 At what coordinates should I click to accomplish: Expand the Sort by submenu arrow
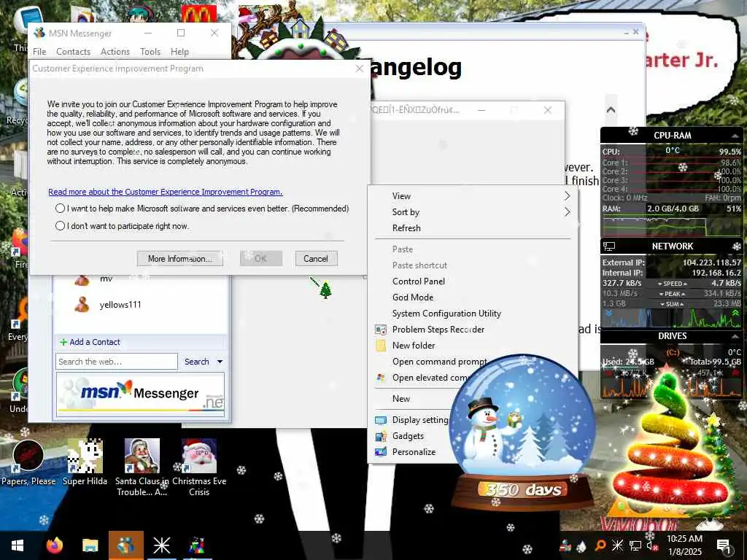coord(567,212)
